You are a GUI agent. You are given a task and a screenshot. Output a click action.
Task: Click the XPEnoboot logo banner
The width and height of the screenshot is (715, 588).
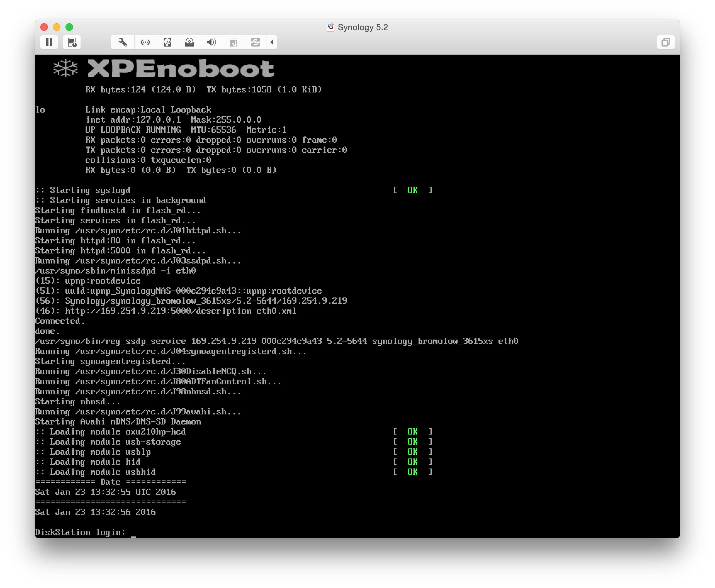(x=163, y=68)
